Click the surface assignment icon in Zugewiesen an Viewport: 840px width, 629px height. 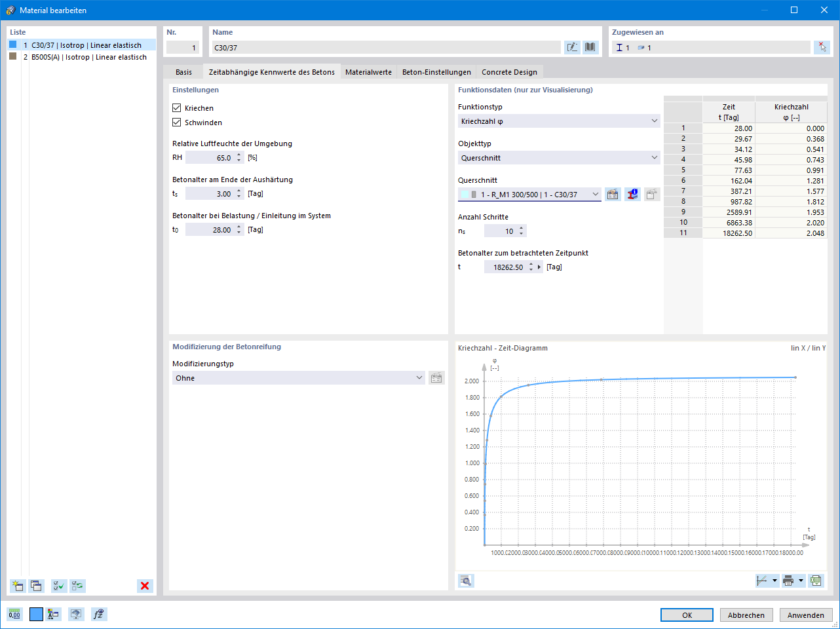(641, 48)
